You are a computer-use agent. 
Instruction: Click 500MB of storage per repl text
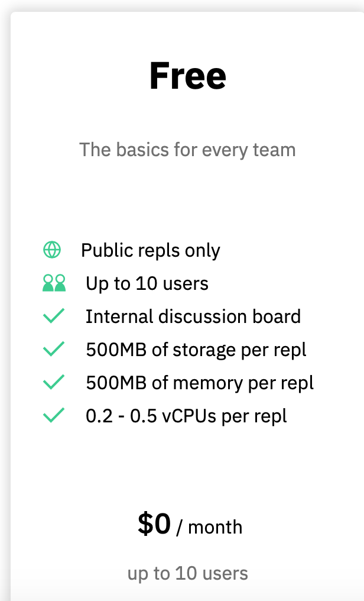pyautogui.click(x=196, y=350)
